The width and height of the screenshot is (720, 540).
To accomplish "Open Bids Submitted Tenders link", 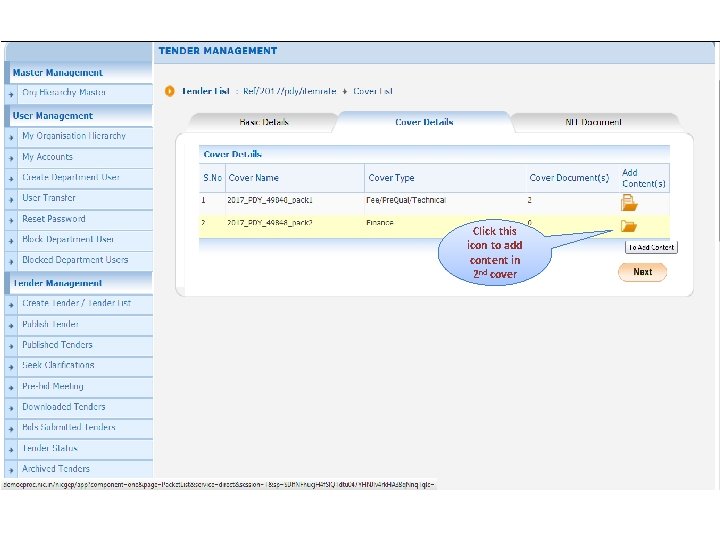I will [69, 427].
